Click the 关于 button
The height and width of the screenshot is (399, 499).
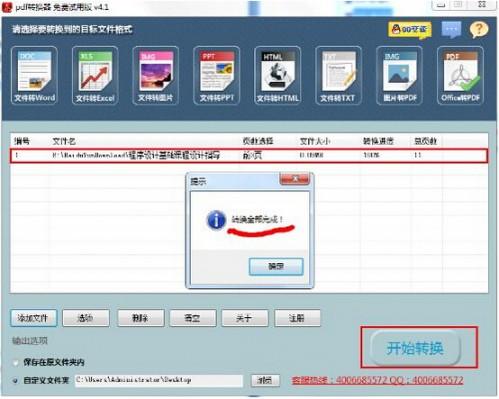pyautogui.click(x=245, y=318)
